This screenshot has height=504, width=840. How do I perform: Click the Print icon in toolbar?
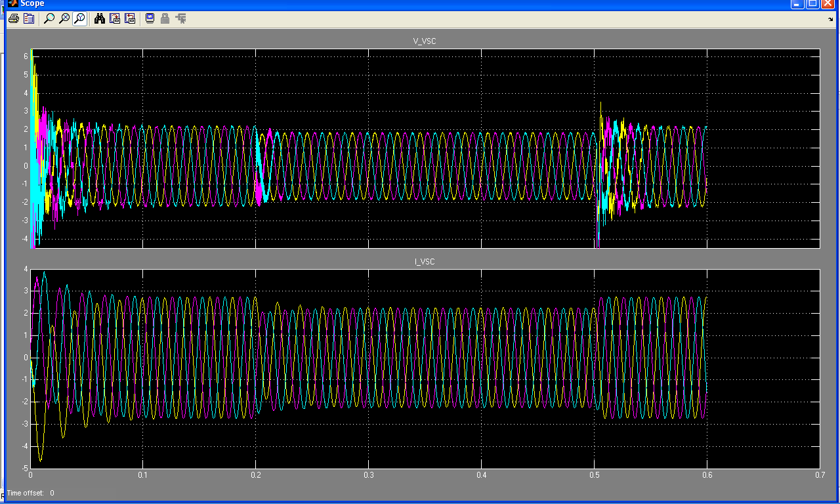[x=13, y=18]
